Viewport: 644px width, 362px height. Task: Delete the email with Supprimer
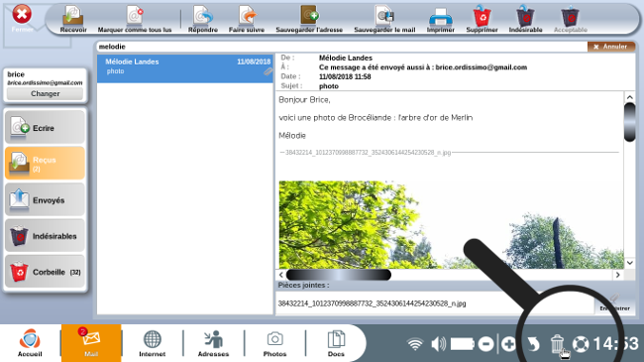483,19
